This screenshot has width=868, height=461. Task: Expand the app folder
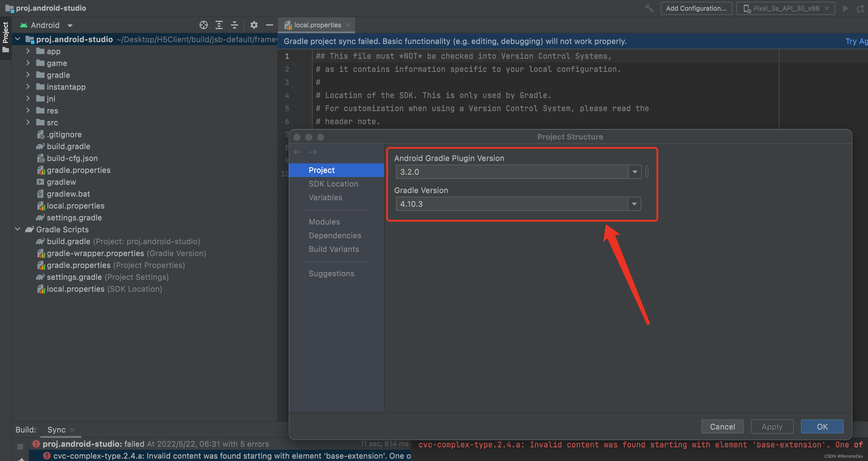(28, 51)
